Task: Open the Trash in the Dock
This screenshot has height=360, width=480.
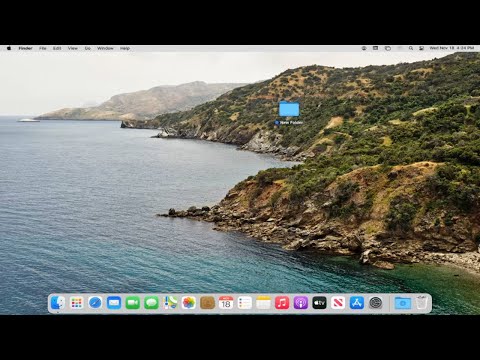Action: [x=421, y=303]
